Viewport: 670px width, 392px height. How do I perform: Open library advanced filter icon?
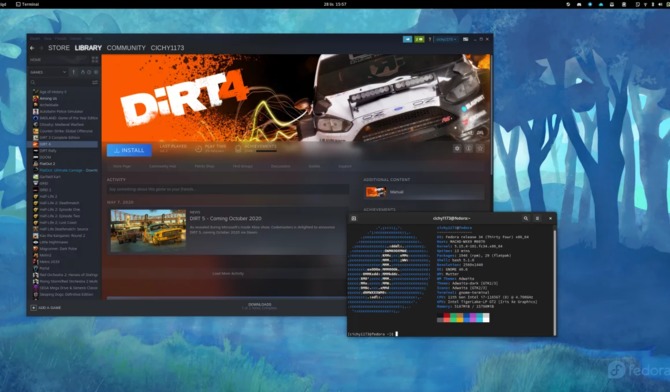point(95,82)
